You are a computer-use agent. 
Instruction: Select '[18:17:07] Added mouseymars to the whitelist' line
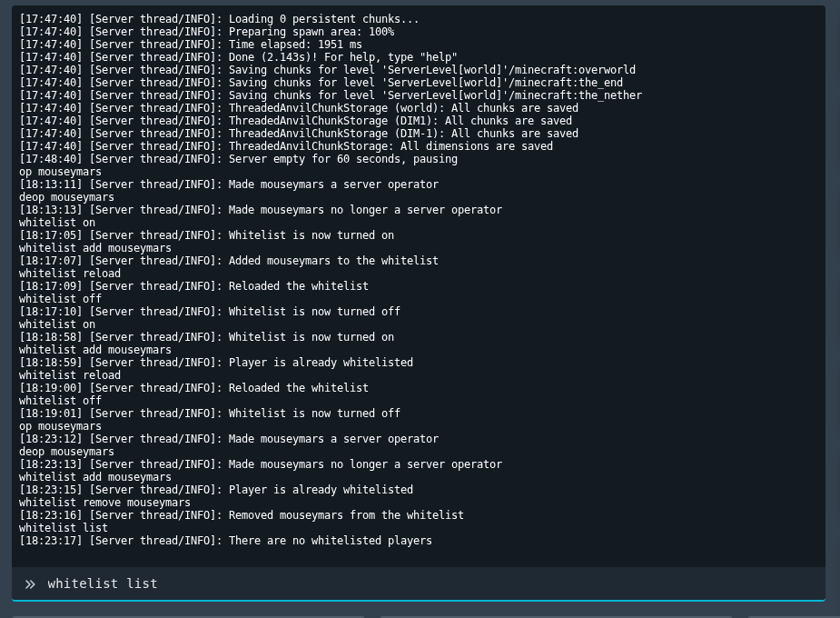[229, 261]
